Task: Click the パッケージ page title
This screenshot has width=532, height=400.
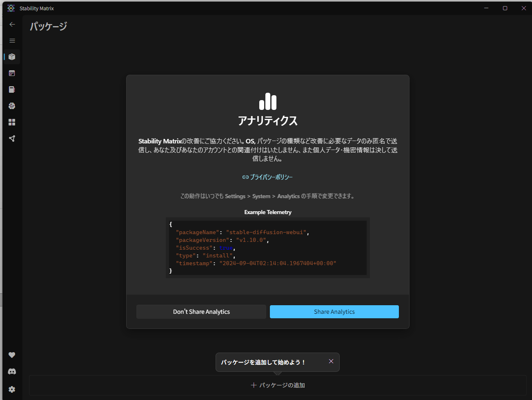Action: pos(49,27)
